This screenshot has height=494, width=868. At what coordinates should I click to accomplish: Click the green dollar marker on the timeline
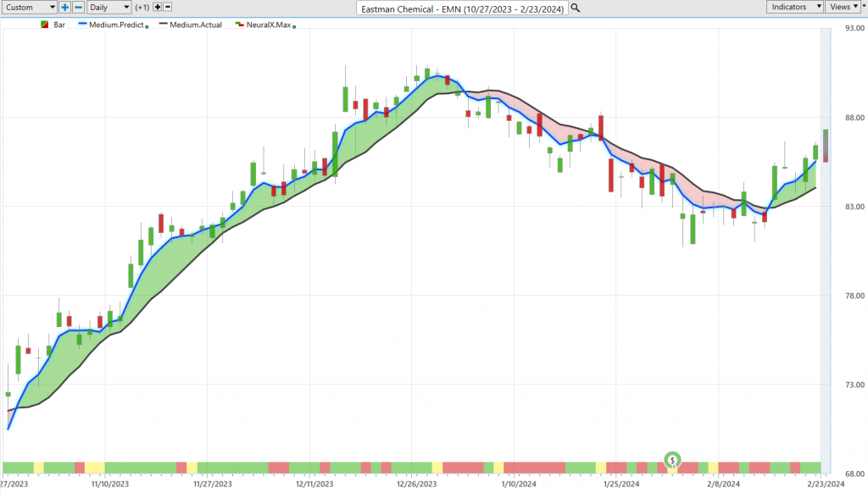point(672,460)
